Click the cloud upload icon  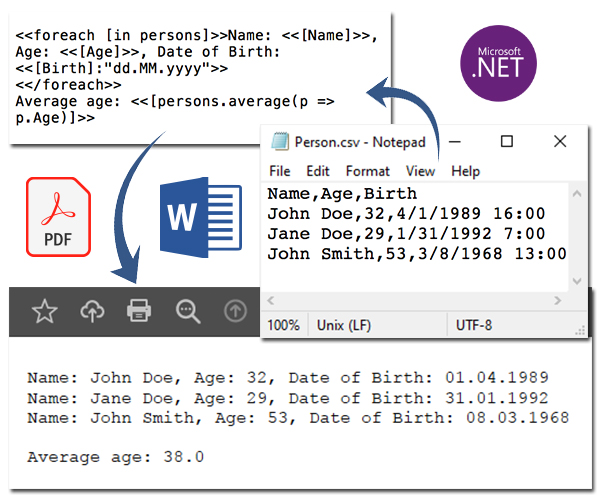tap(92, 312)
